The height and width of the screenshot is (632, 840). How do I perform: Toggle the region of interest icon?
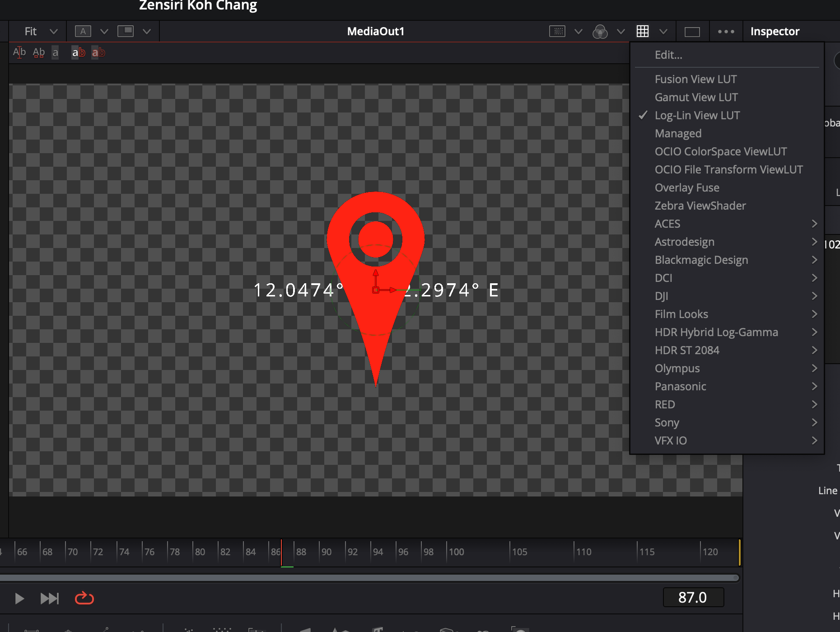click(557, 31)
